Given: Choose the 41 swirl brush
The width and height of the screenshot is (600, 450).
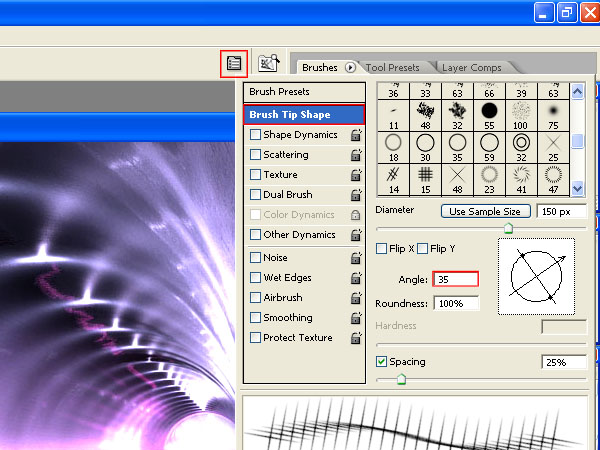Looking at the screenshot, I should click(521, 180).
